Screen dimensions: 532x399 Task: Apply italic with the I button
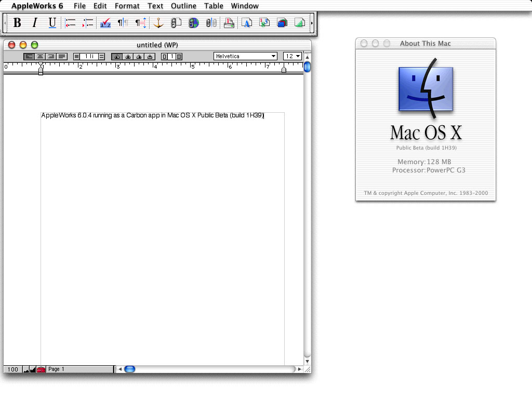pos(35,23)
